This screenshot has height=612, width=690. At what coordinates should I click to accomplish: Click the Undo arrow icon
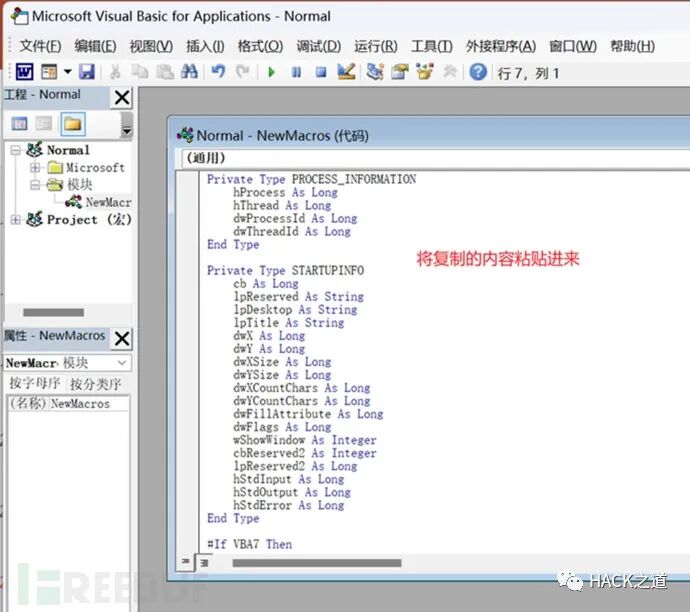pos(218,71)
